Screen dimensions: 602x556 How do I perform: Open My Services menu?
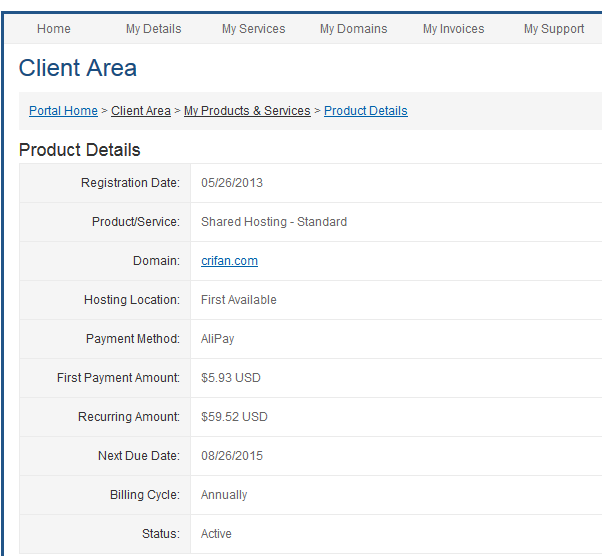[253, 29]
